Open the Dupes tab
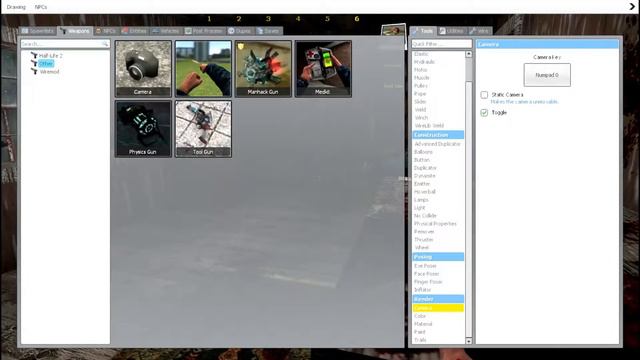This screenshot has width=640, height=360. click(240, 31)
